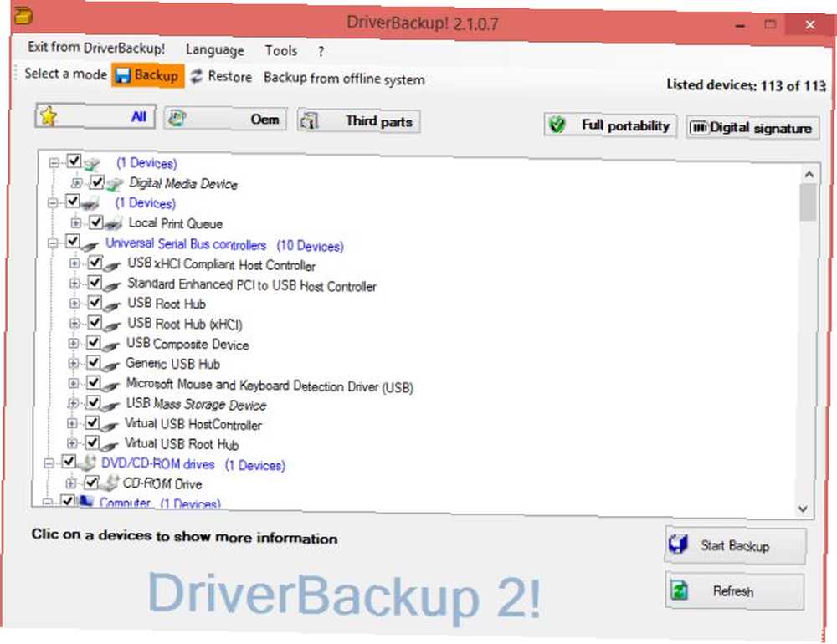Click the USB Composite Device icon
Image resolution: width=837 pixels, height=644 pixels.
(x=110, y=345)
